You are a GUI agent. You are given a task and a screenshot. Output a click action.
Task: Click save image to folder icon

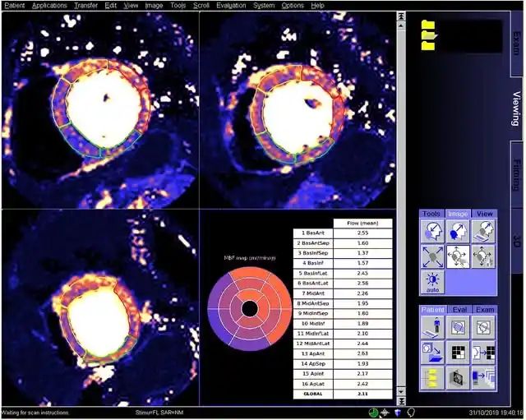432,353
